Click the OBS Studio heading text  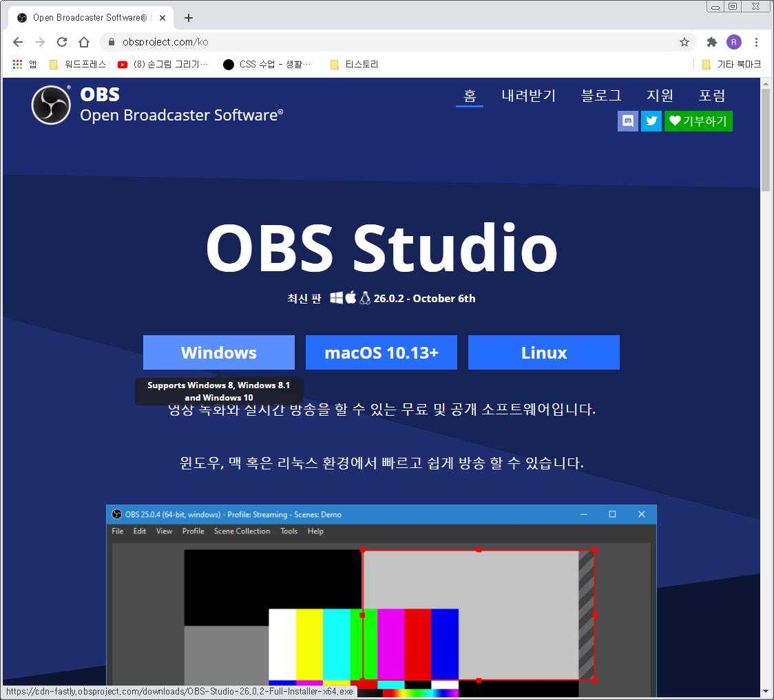[x=381, y=248]
